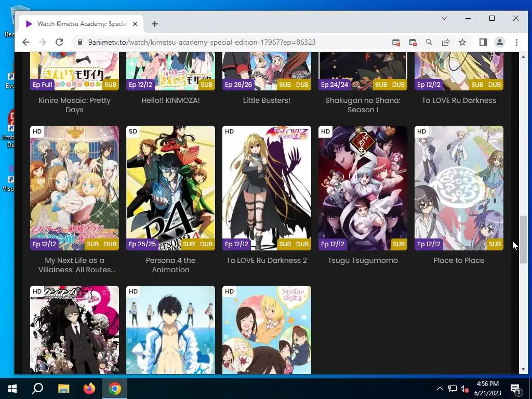Screen dimensions: 532x399
Task: Click the site padlock icon
Action: (79, 42)
